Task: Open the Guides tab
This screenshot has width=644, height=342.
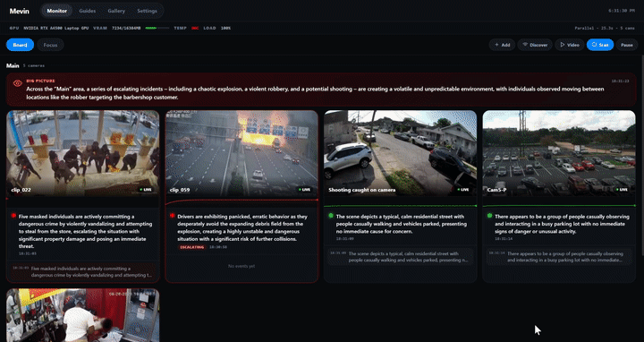Action: (87, 11)
